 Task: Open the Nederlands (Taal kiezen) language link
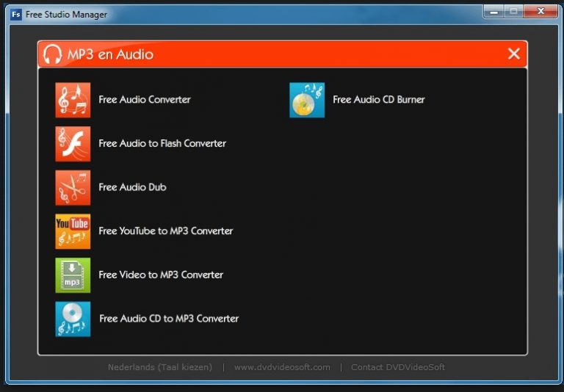160,367
